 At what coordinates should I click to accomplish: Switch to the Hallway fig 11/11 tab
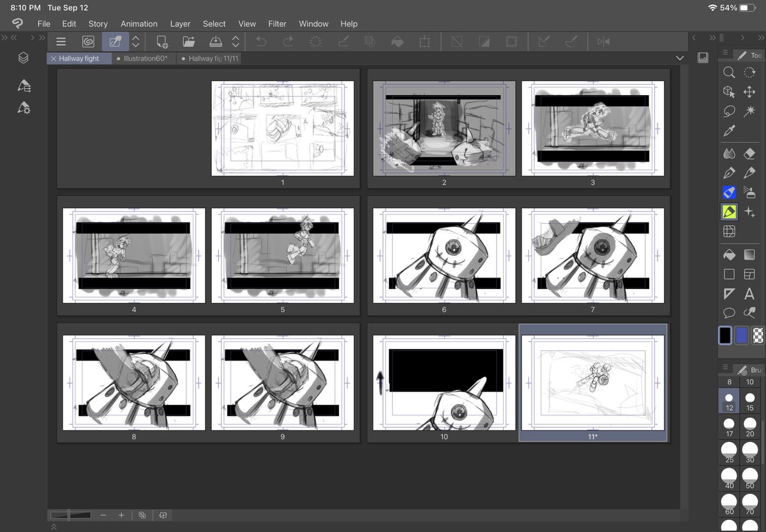click(x=210, y=58)
